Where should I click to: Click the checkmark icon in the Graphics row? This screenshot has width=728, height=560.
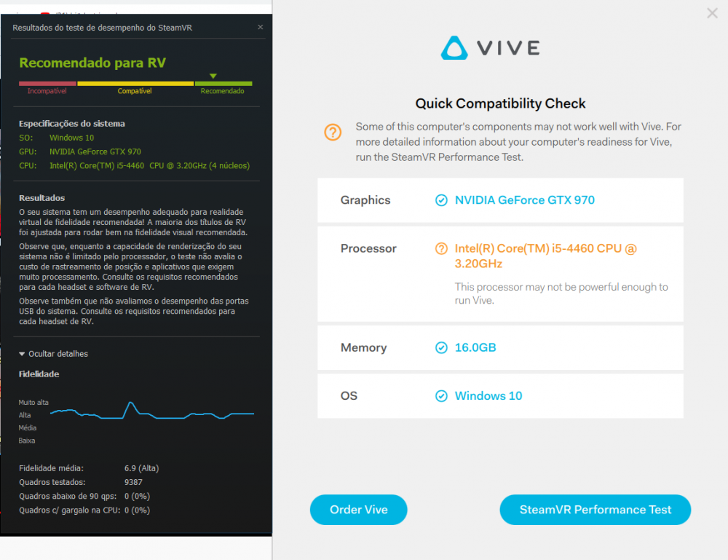tap(441, 200)
